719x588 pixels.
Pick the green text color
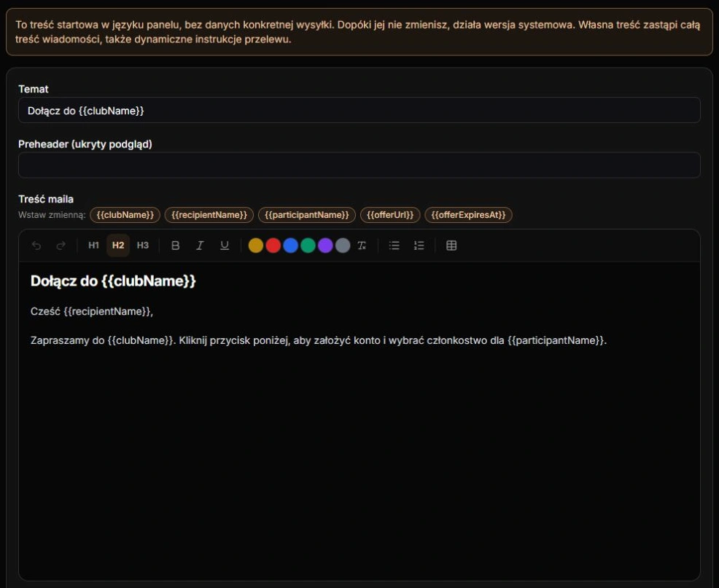(308, 246)
